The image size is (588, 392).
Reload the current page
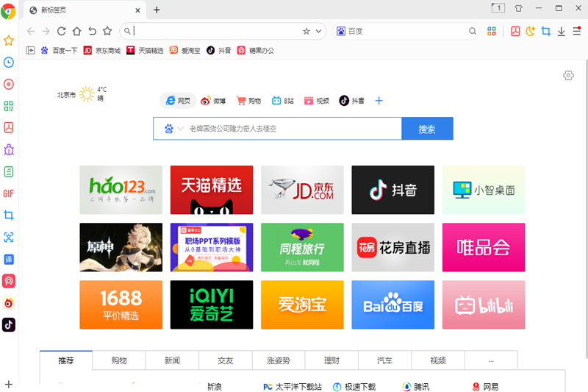[62, 31]
